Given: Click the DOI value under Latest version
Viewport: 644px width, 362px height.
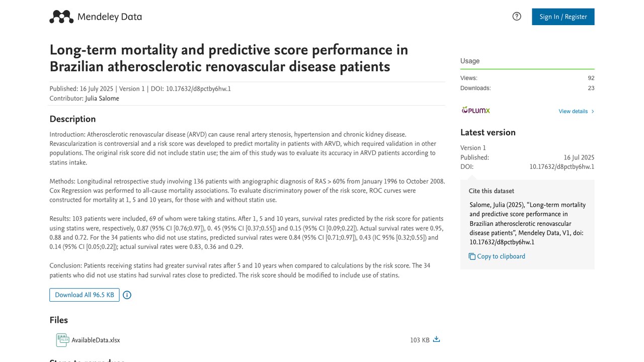Looking at the screenshot, I should point(561,167).
